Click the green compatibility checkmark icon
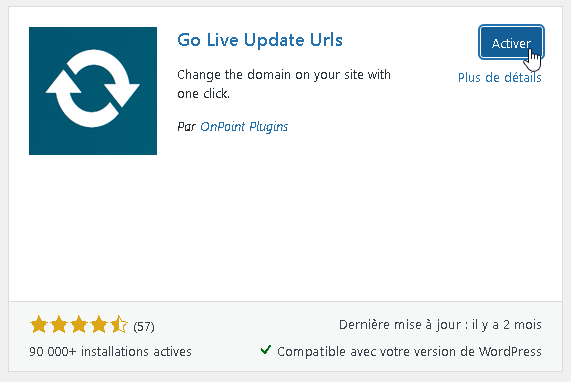This screenshot has height=382, width=571. tap(266, 350)
